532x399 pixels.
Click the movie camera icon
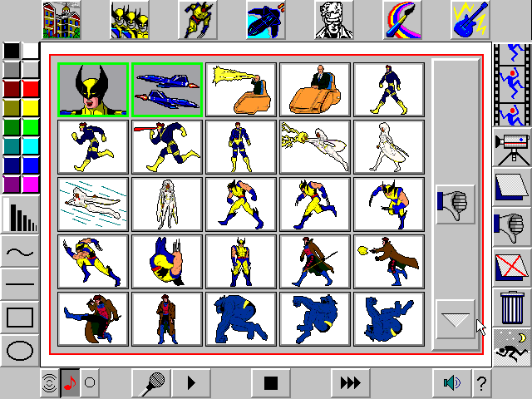tap(512, 149)
